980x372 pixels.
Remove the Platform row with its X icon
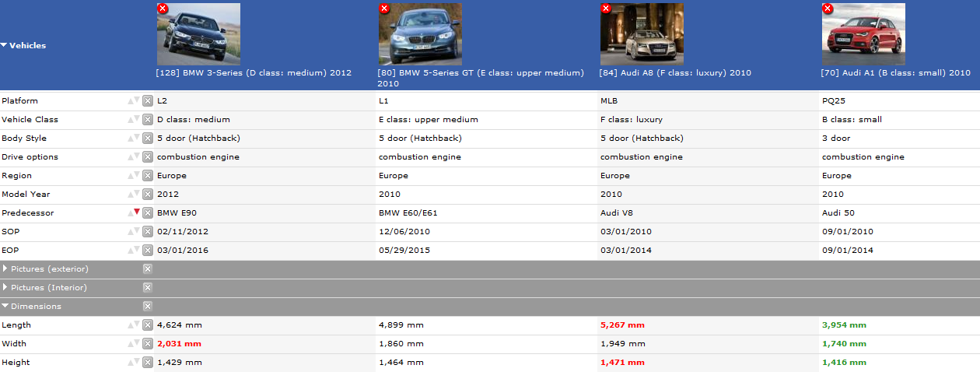click(x=147, y=100)
